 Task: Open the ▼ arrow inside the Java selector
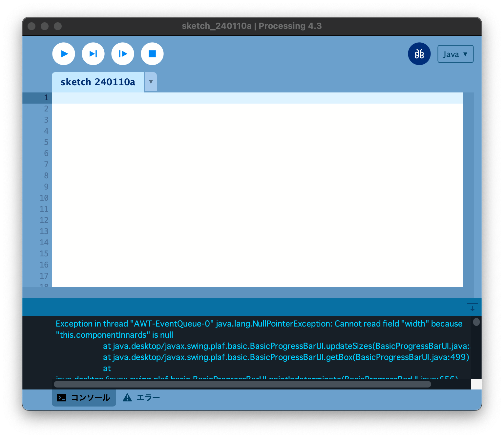465,54
